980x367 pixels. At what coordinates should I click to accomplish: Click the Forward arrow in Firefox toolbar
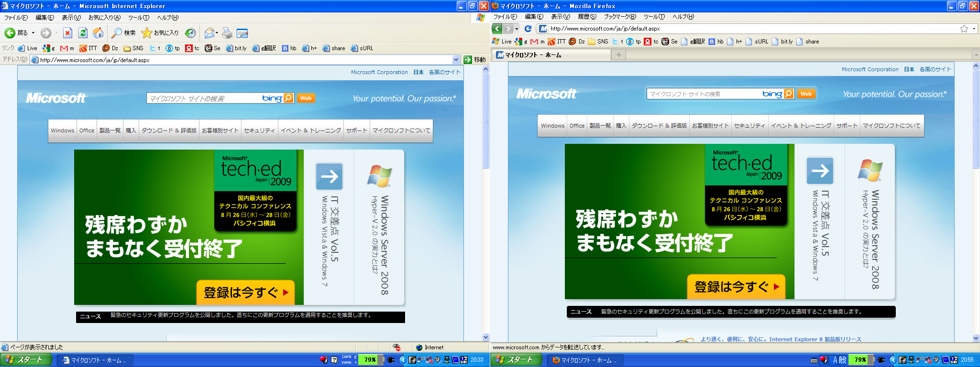coord(508,29)
